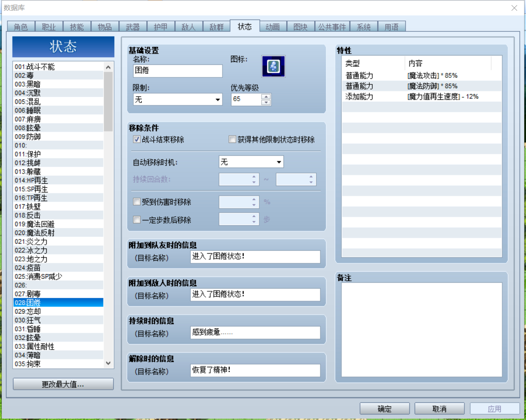Select state 005:混乱

(58, 101)
